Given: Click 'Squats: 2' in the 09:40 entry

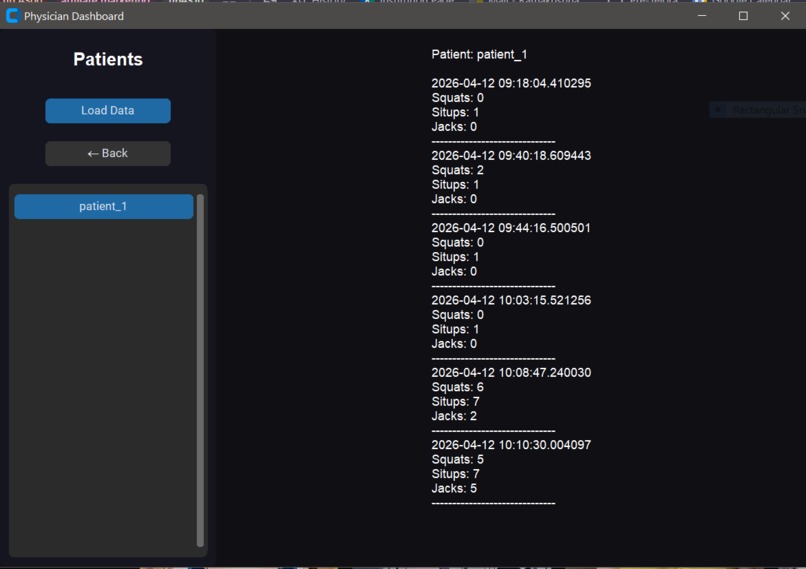Looking at the screenshot, I should 457,170.
